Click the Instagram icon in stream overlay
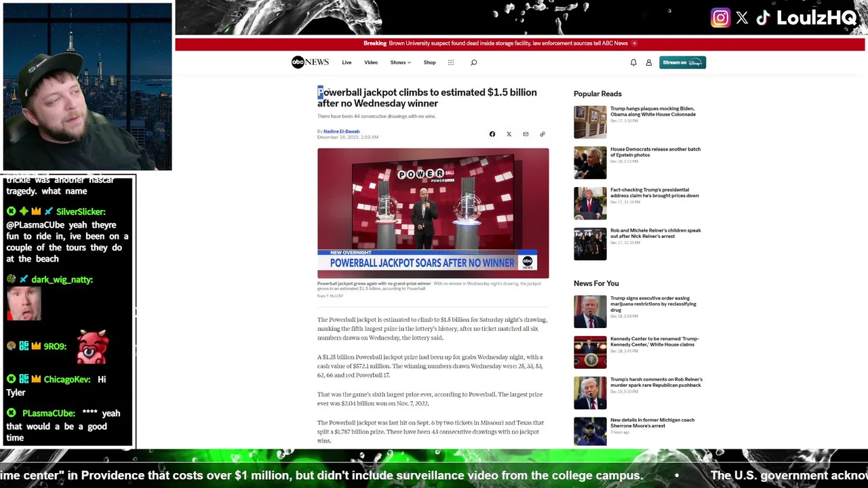868x488 pixels. (720, 18)
